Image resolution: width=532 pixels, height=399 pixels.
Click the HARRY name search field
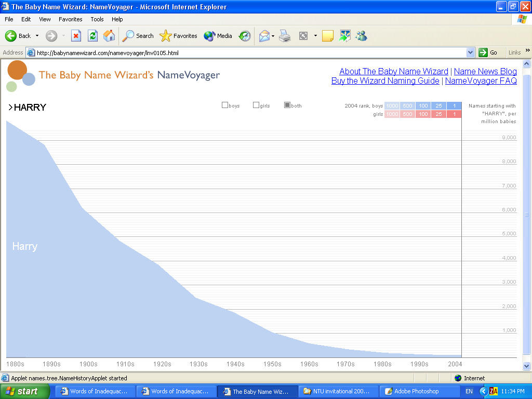click(30, 107)
